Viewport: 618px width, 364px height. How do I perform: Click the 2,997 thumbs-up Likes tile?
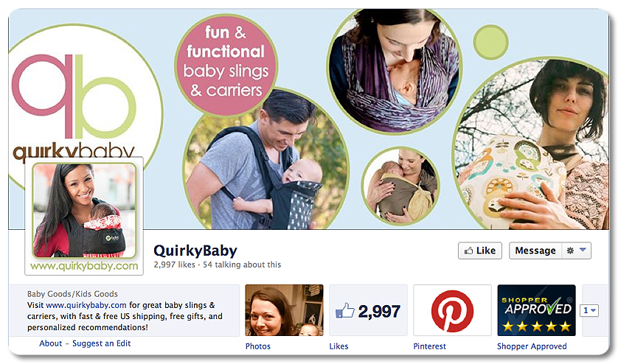pos(368,310)
